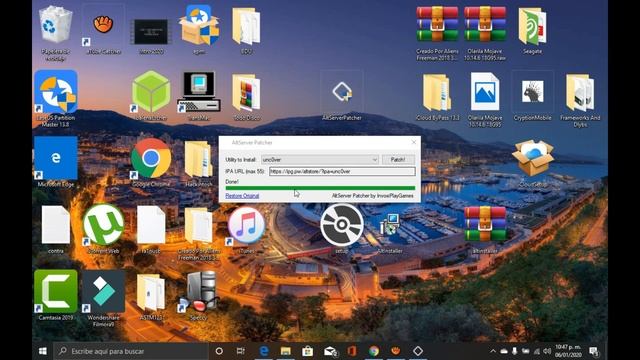The height and width of the screenshot is (360, 640).
Task: Show hidden system tray icons
Action: [493, 351]
